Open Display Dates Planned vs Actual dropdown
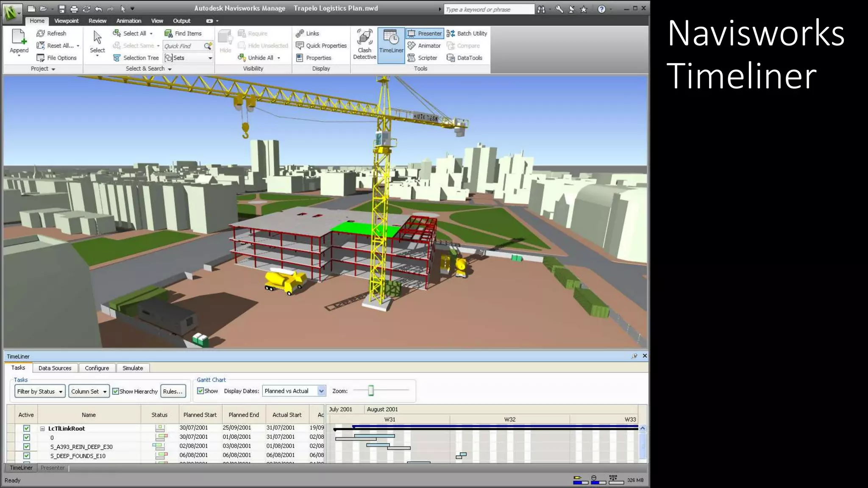Screen dimensions: 868x488 (294, 391)
